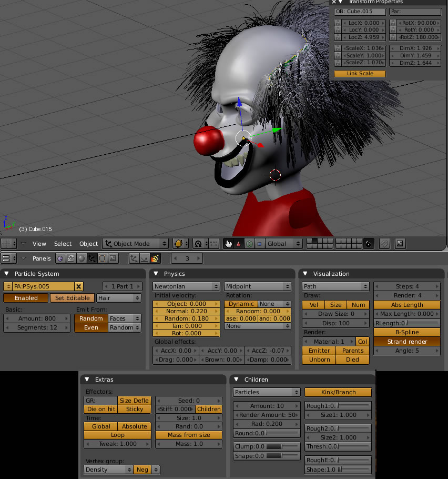The width and height of the screenshot is (448, 479).
Task: Switch to Logic context icon
Action: click(x=60, y=258)
